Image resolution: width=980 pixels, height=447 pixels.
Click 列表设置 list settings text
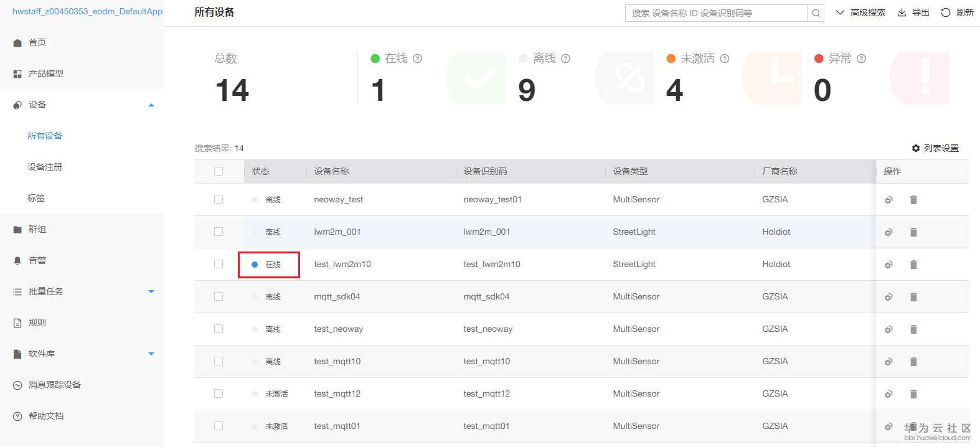point(941,148)
